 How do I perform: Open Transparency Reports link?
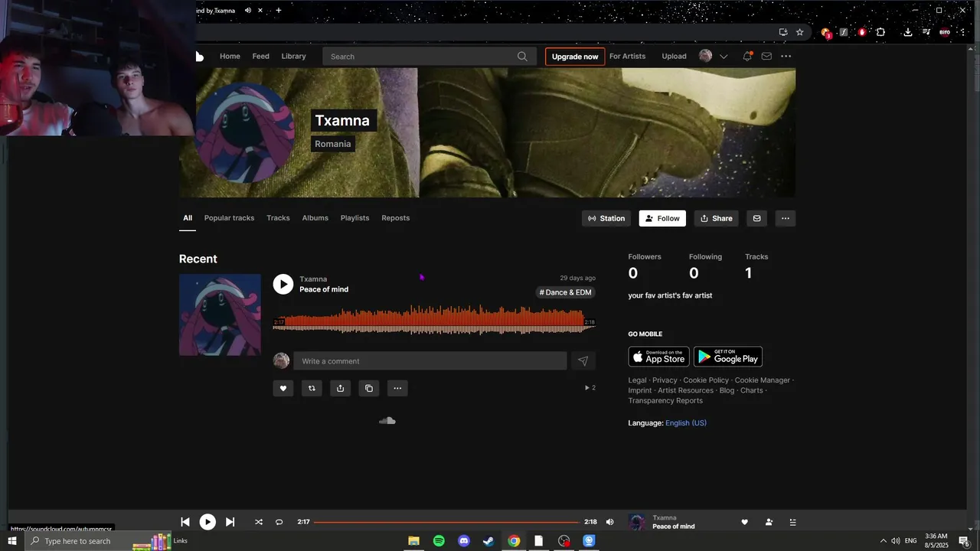coord(665,401)
